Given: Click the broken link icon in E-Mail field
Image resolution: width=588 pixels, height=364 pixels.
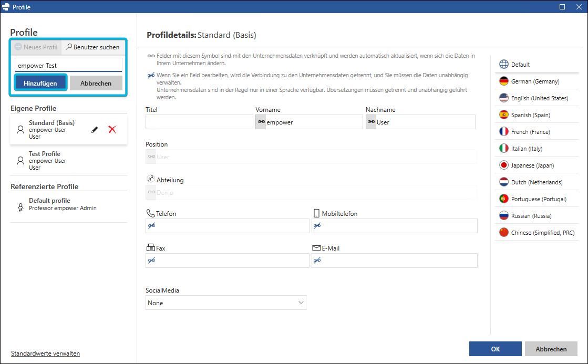Looking at the screenshot, I should click(317, 261).
